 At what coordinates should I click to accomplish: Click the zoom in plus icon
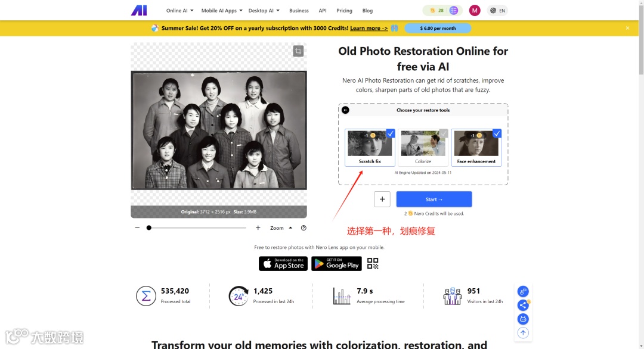click(x=258, y=228)
